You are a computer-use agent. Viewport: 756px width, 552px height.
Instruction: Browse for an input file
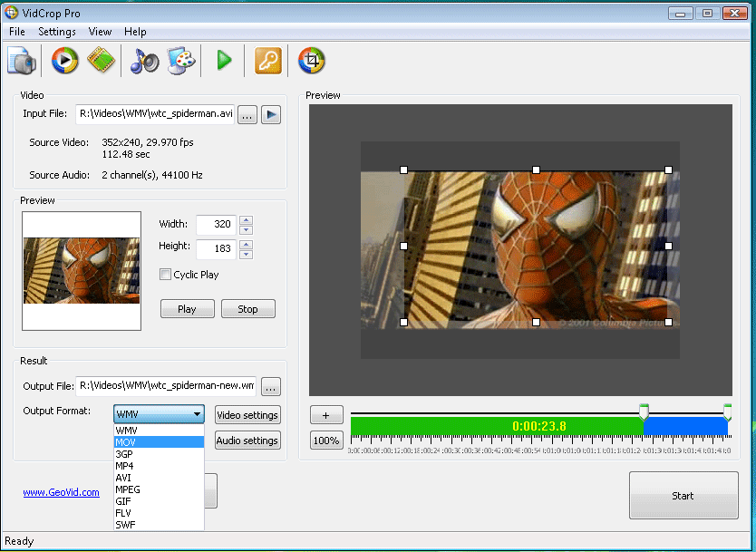tap(247, 115)
